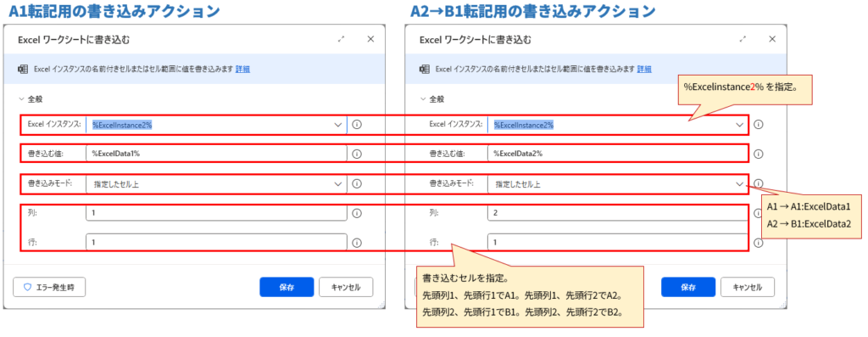Click 列 field with value 1 in left dialog
Image resolution: width=868 pixels, height=337 pixels.
[216, 213]
